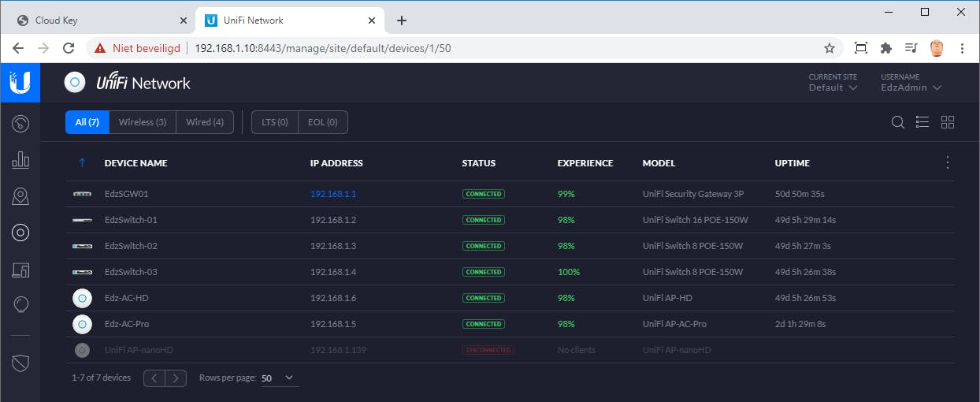Click the EdzSGW01 gateway device icon
Screen dimensions: 980x402
(82, 194)
